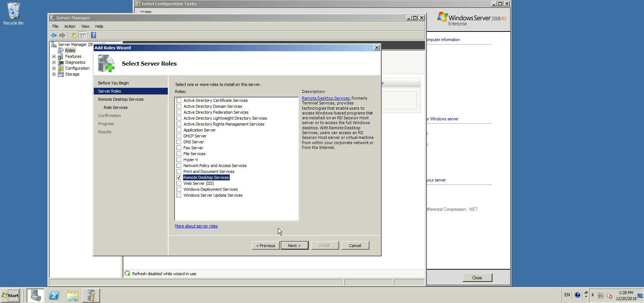Check the Web Server (IIS) checkbox
644x303 pixels.
click(179, 183)
